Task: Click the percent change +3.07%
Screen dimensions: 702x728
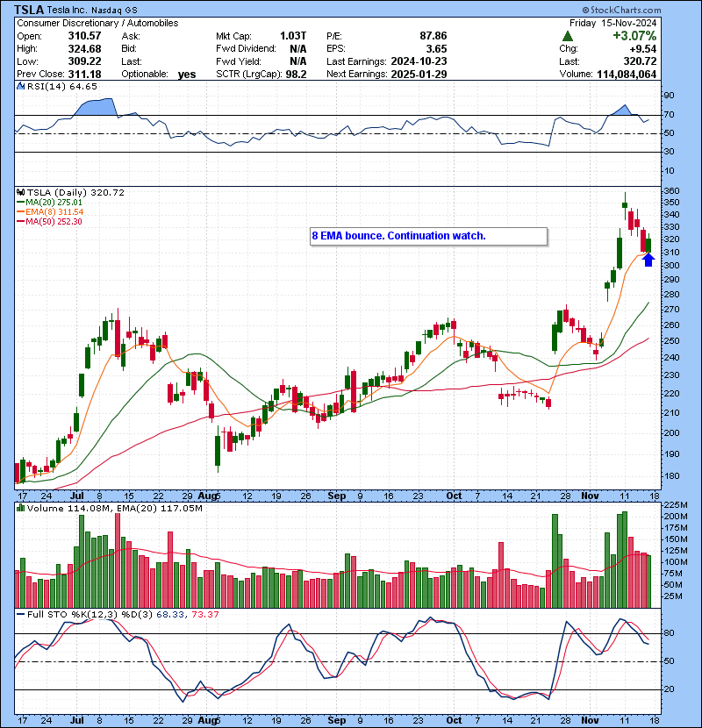Action: 634,36
